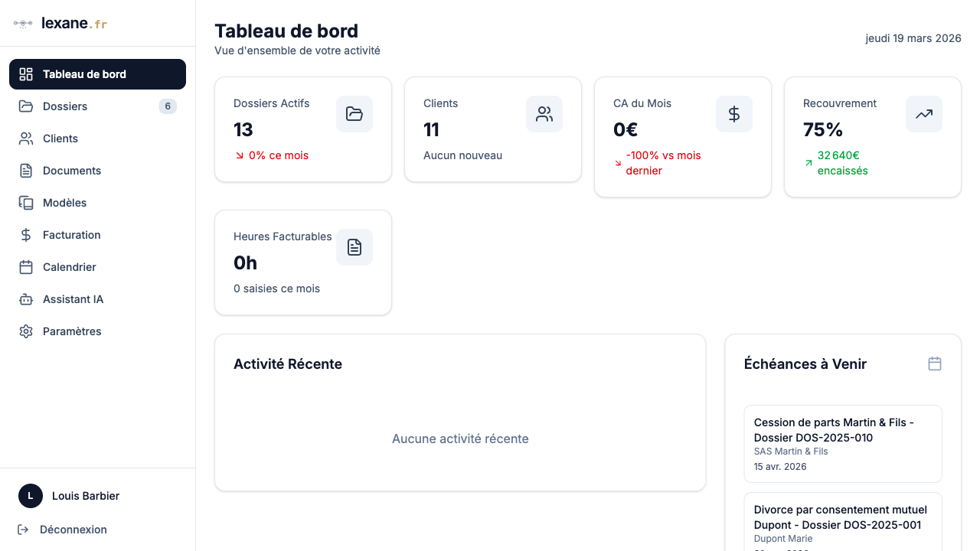This screenshot has width=980, height=551.
Task: Click the clients icon on the Clients card
Action: pos(544,113)
